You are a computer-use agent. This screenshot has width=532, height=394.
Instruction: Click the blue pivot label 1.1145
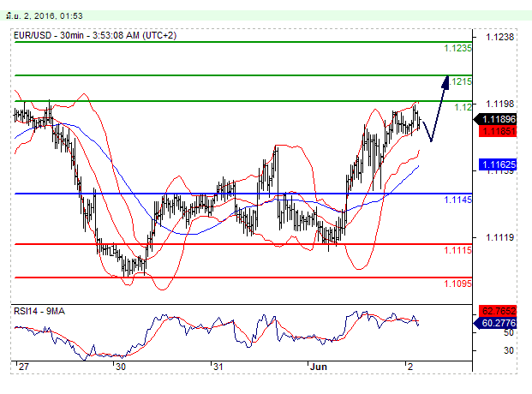[457, 200]
